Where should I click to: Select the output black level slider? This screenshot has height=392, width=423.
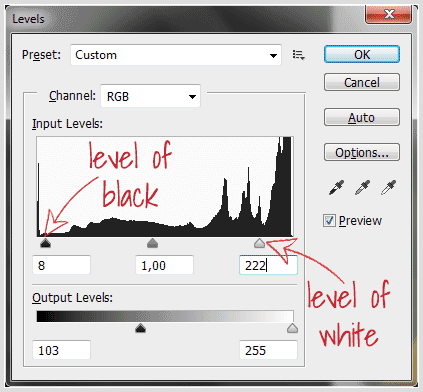[141, 328]
